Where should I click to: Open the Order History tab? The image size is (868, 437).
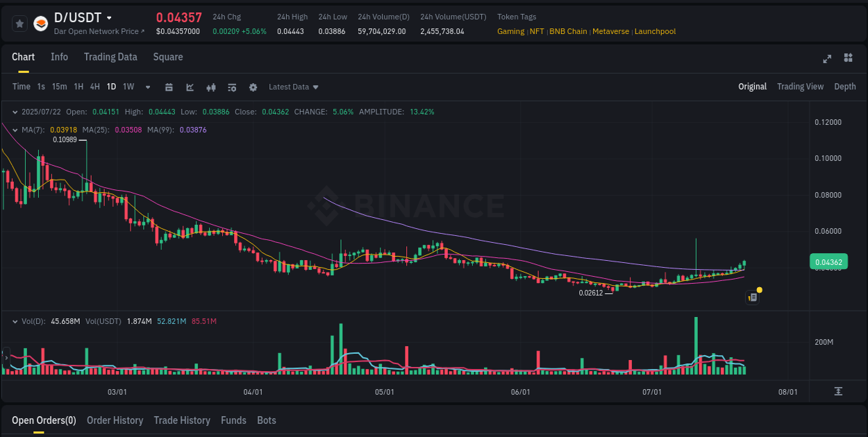point(115,420)
